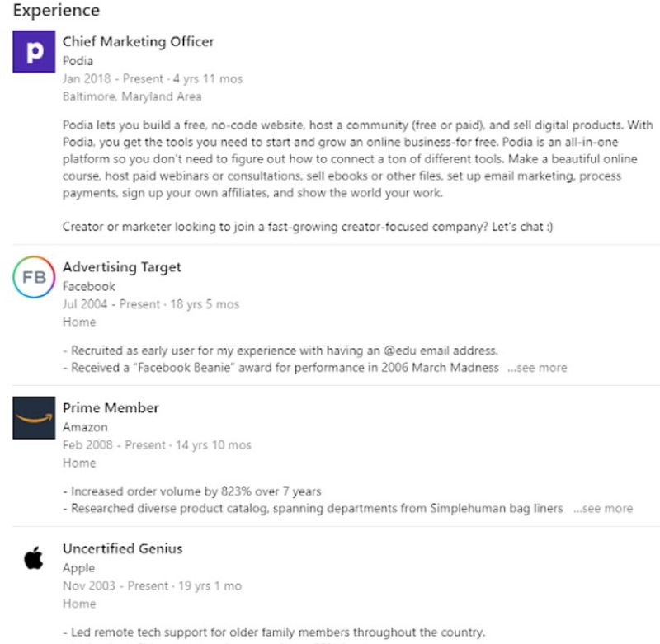Click the Experience section heading
Screen dimensions: 660x644
pos(56,11)
